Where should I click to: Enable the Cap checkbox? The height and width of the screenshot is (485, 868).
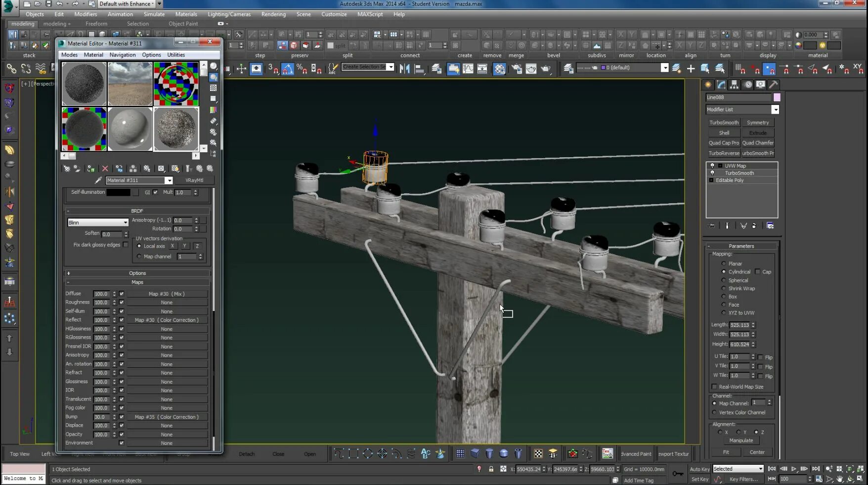(757, 272)
